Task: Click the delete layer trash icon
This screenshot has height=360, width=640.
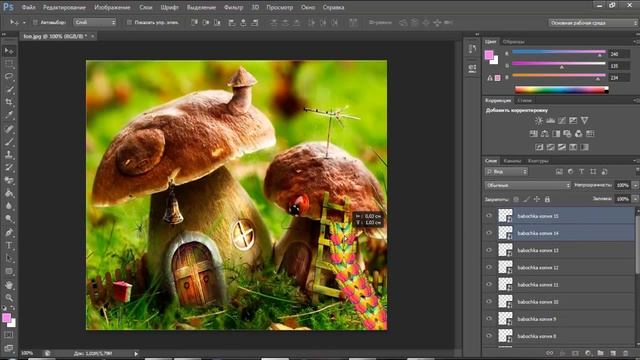Action: pyautogui.click(x=626, y=353)
